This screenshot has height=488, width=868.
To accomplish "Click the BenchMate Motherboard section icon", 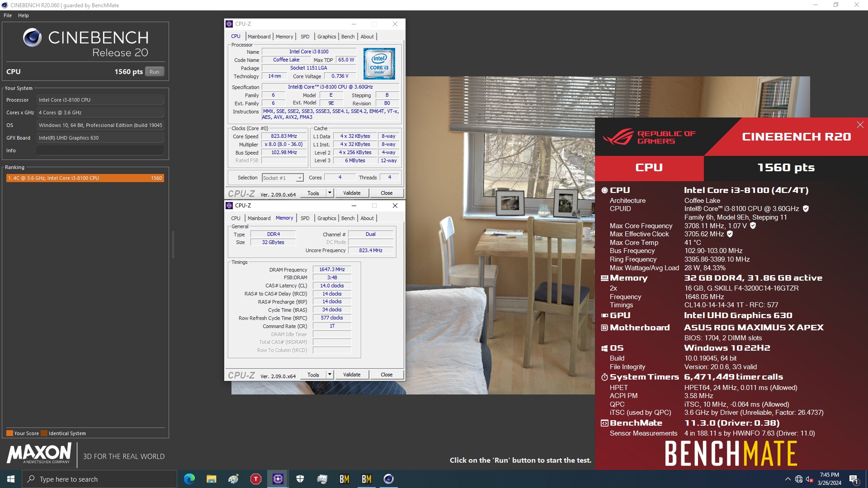I will point(604,328).
